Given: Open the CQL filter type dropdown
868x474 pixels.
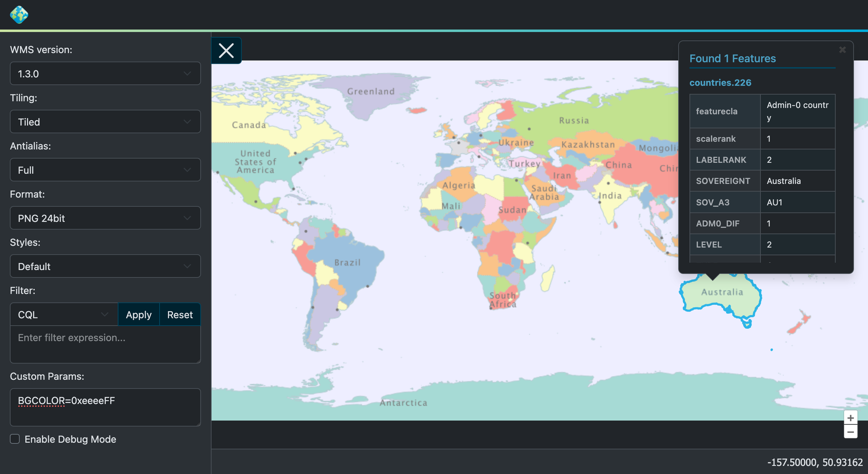Looking at the screenshot, I should tap(64, 315).
